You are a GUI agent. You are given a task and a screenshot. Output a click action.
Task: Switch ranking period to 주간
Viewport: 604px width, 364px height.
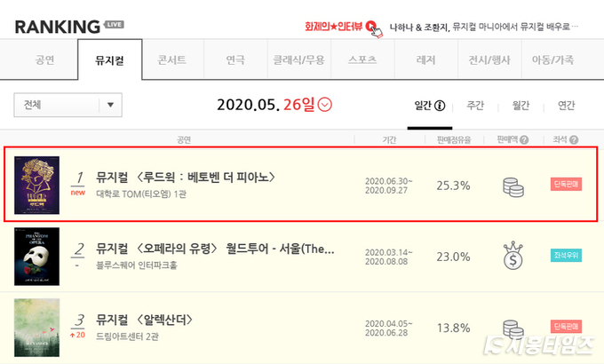(475, 106)
